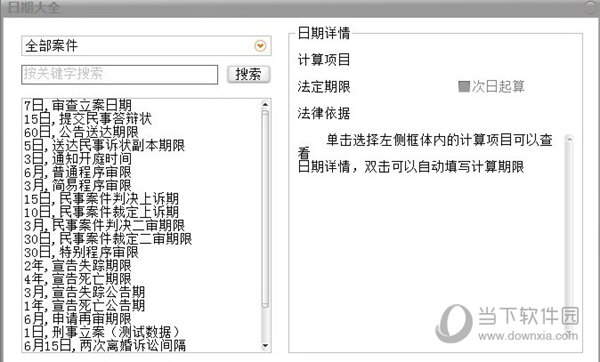
Task: Open the 全部案件 case type dropdown
Action: (146, 46)
